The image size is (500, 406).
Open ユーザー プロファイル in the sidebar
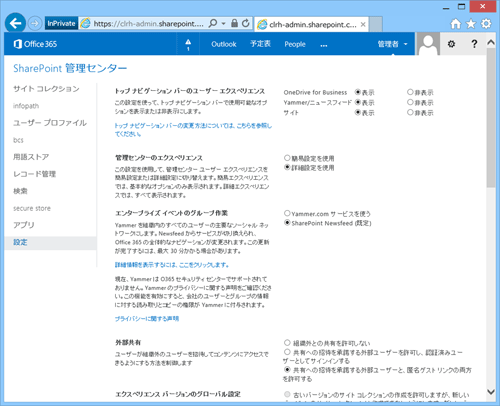pyautogui.click(x=50, y=123)
